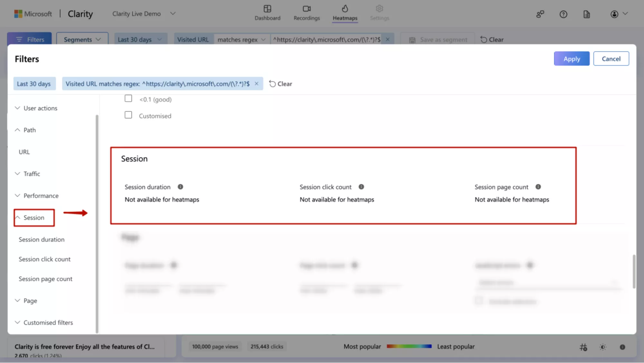Check the <0.1 (good) checkbox

(x=128, y=98)
